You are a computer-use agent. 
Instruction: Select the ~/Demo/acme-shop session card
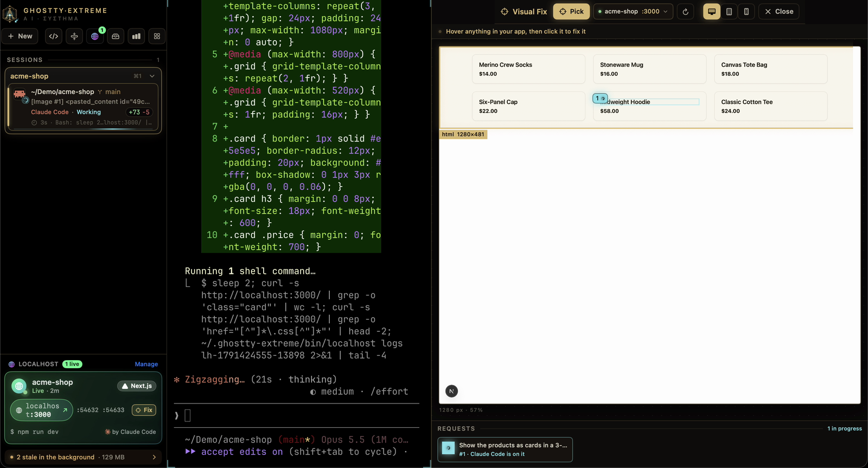click(x=83, y=107)
